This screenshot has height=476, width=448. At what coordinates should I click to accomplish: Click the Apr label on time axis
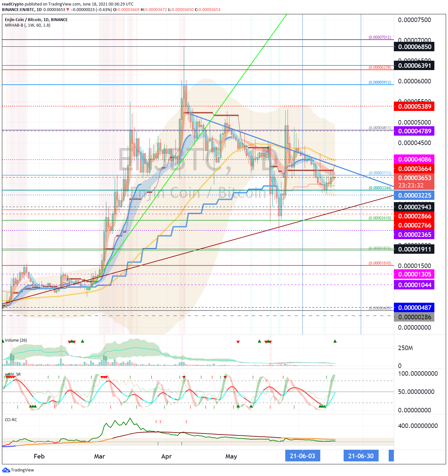pos(166,456)
